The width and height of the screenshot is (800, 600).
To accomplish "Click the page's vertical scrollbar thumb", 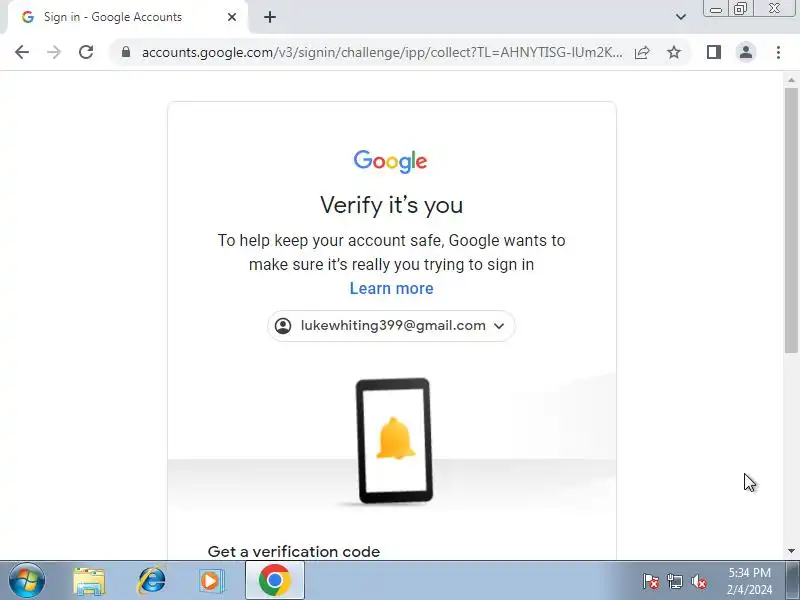I will point(791,220).
